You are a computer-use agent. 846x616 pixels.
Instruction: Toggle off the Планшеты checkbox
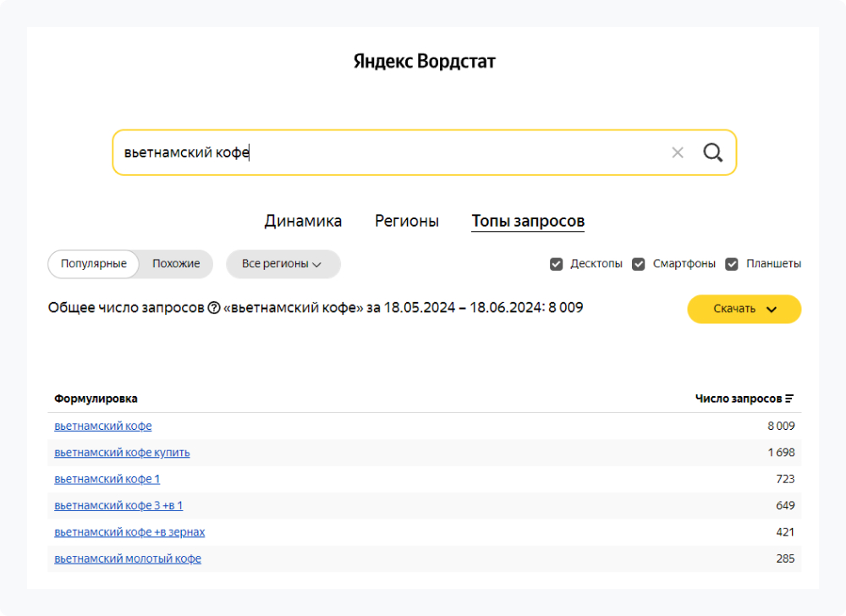click(732, 264)
